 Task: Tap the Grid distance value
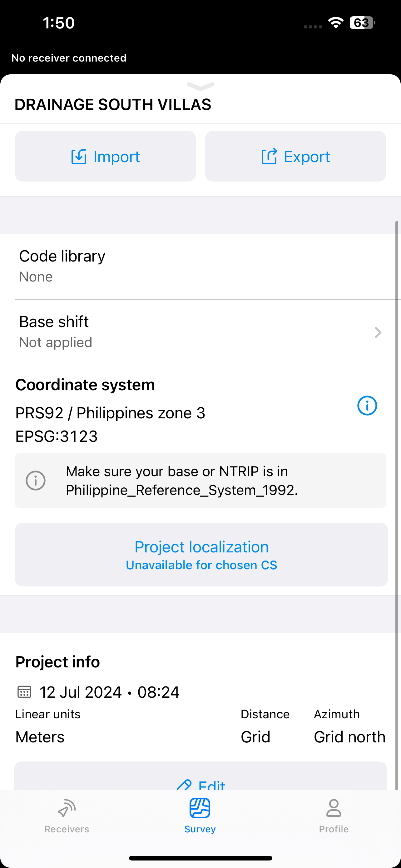[255, 737]
